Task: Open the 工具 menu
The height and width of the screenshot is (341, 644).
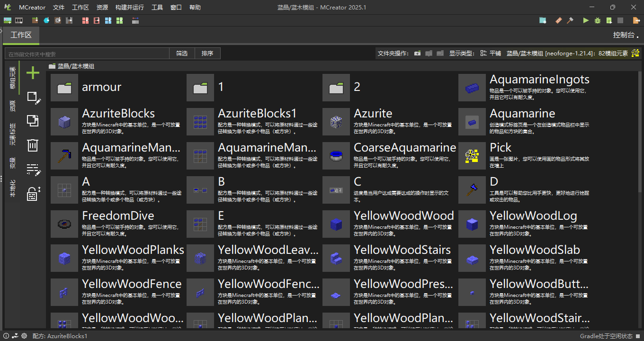Action: (x=157, y=8)
